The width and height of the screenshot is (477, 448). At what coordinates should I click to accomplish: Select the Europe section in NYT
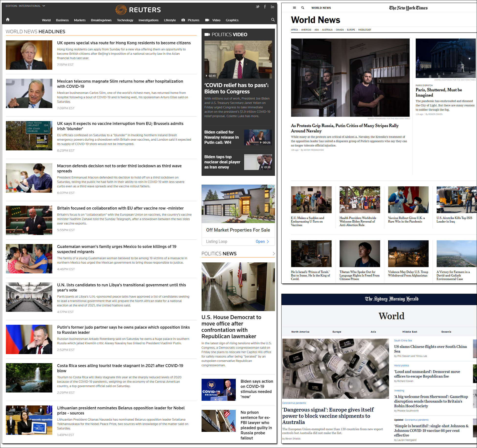(x=351, y=30)
